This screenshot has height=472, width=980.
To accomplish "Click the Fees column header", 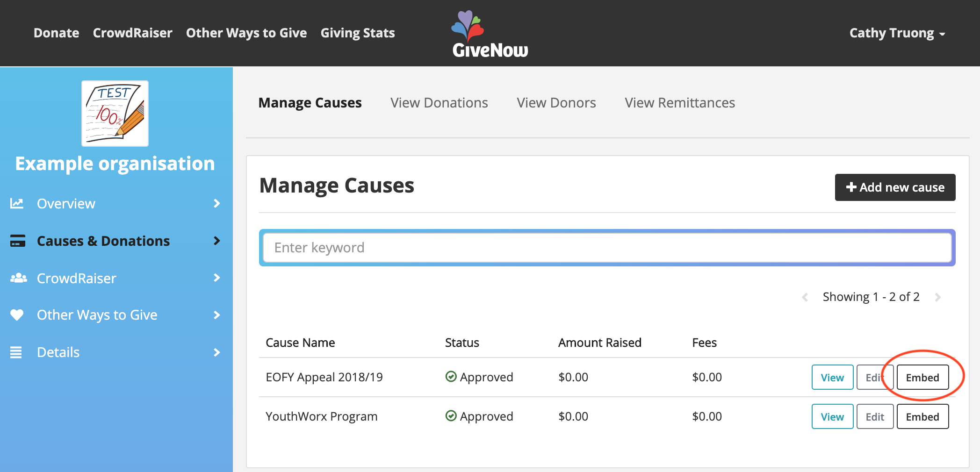I will [x=704, y=343].
